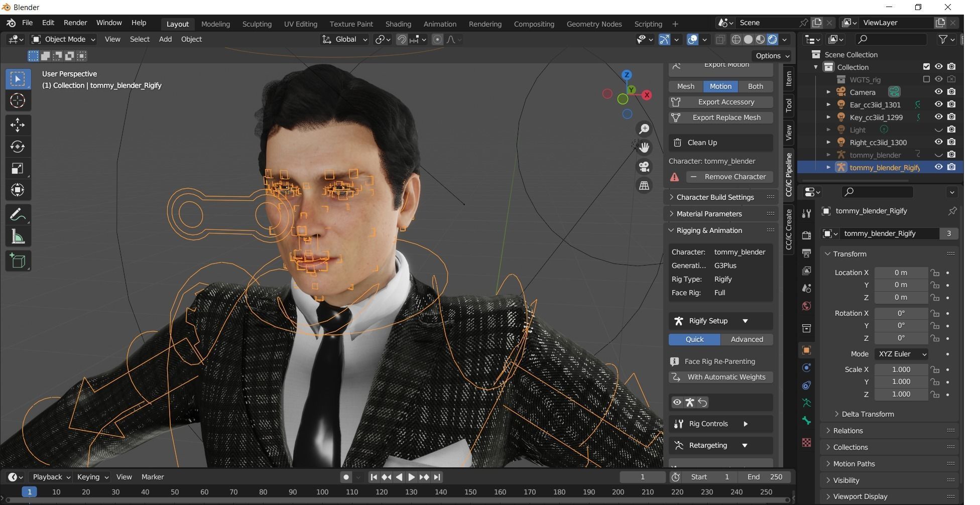980x505 pixels.
Task: Hide Camera in viewport via eye icon
Action: 938,92
